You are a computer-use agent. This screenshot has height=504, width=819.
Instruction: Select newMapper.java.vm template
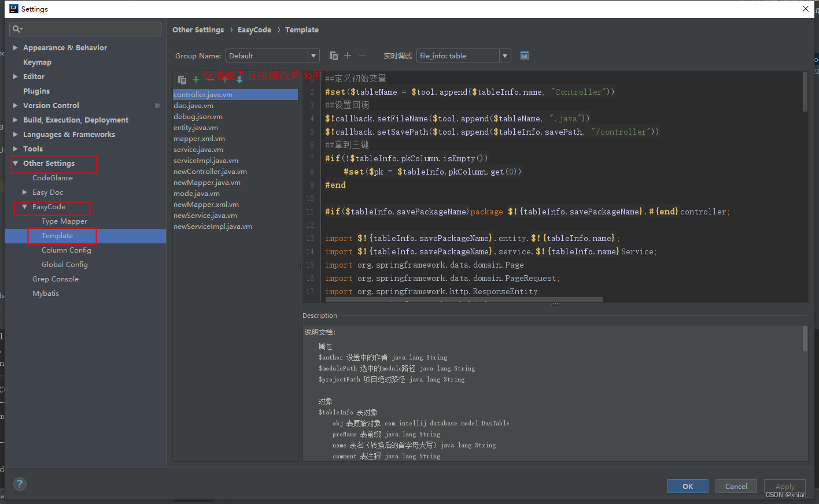[235, 182]
